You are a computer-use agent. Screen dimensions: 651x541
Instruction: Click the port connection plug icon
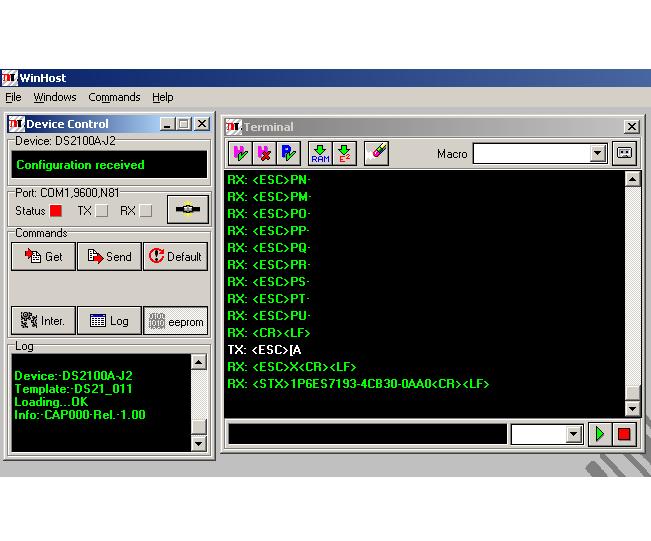tap(187, 211)
